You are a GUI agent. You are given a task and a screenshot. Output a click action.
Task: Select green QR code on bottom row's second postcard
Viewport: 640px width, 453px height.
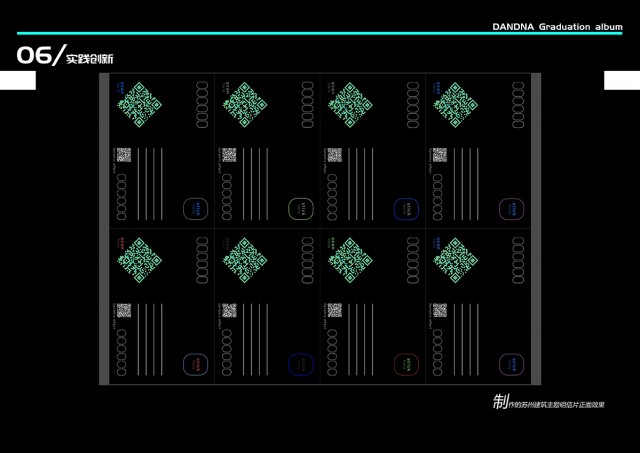click(x=245, y=260)
